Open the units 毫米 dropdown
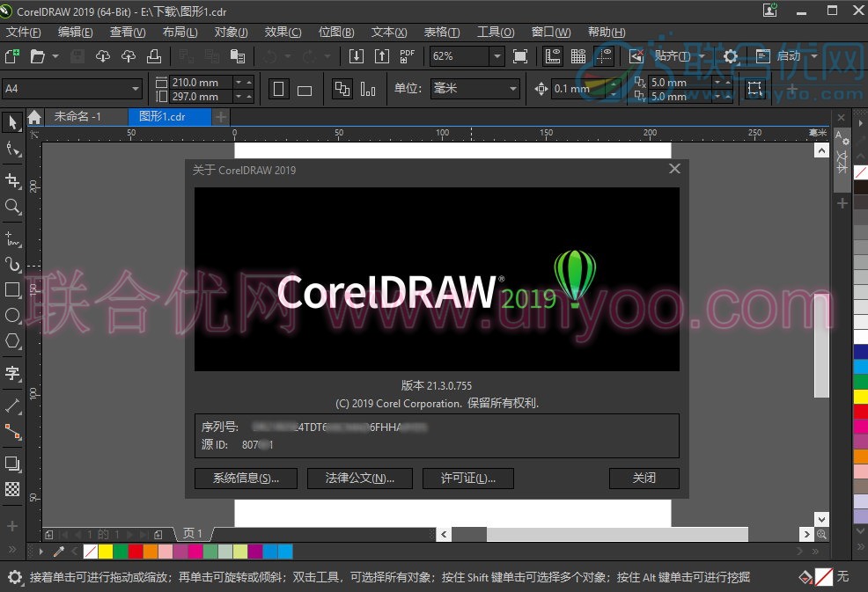Screen dimensions: 868x592 tap(512, 89)
